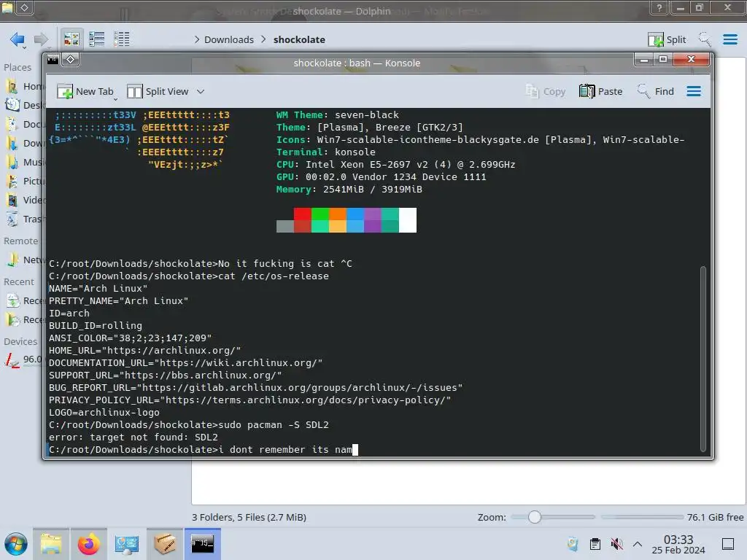
Task: Open Dolphin hamburger menu
Action: [x=729, y=39]
